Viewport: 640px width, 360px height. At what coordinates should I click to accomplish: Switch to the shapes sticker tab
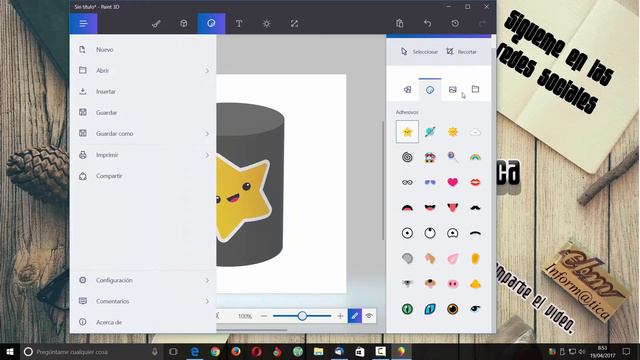[407, 89]
